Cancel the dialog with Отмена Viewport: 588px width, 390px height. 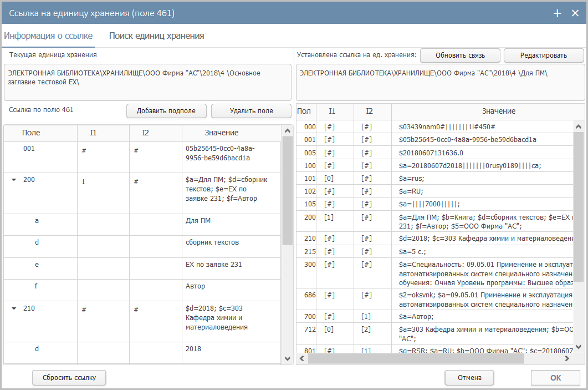[469, 378]
